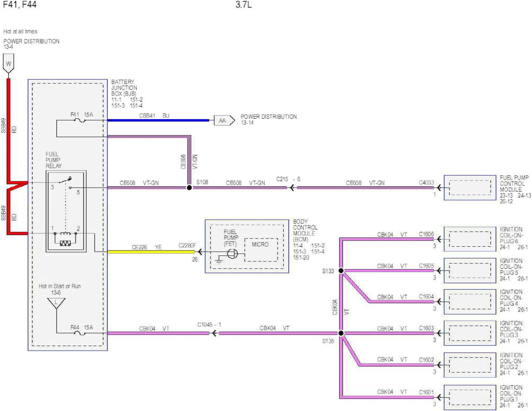Click the AA connector arrow symbol
This screenshot has height=411, width=532.
[224, 120]
